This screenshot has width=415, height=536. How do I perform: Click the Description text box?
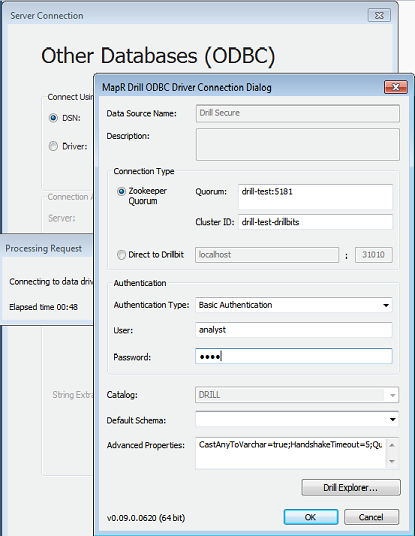[297, 144]
